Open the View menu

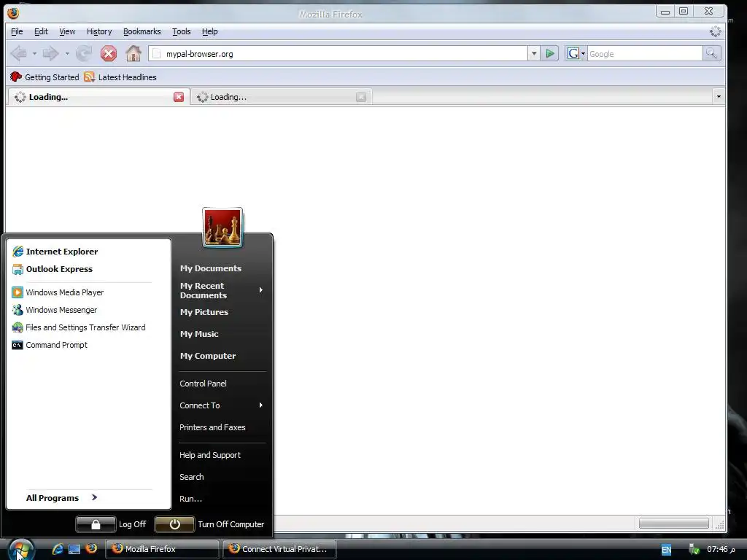point(67,31)
